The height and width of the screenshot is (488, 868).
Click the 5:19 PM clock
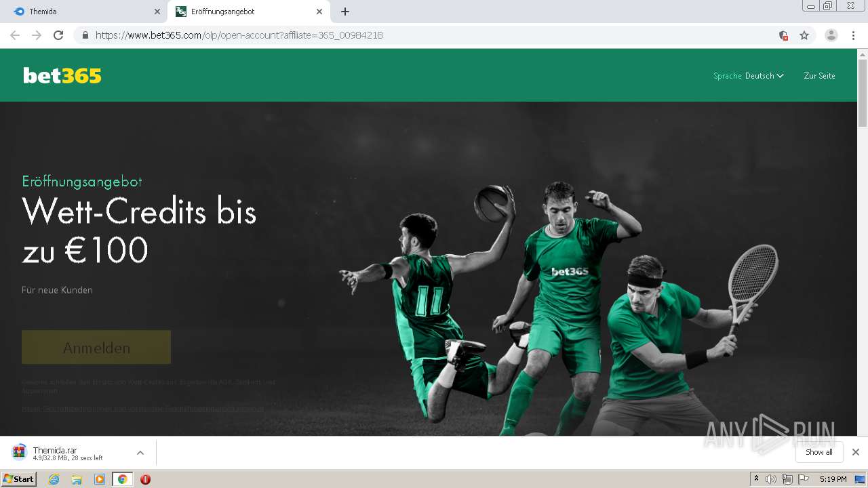pos(833,479)
